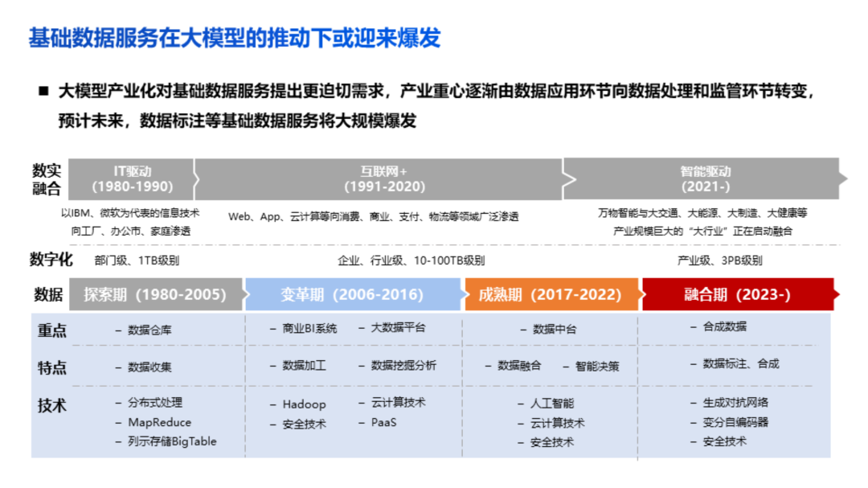
Task: Click the 生成对抗网络 item
Action: [x=735, y=403]
